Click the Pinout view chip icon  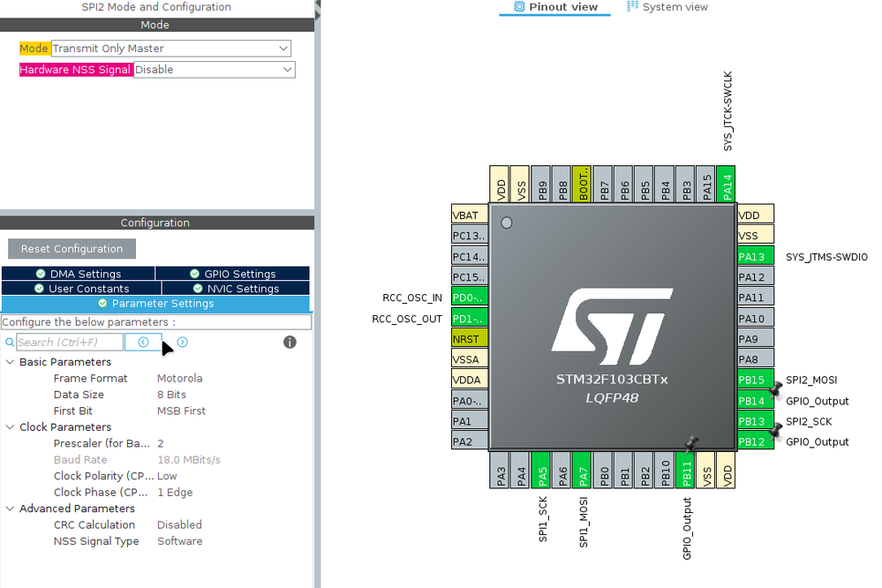click(519, 7)
